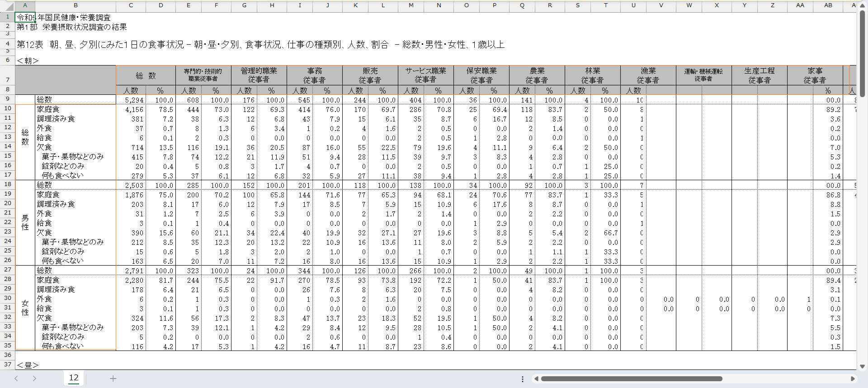
Task: Go to next sheet with right arrow
Action: click(34, 379)
